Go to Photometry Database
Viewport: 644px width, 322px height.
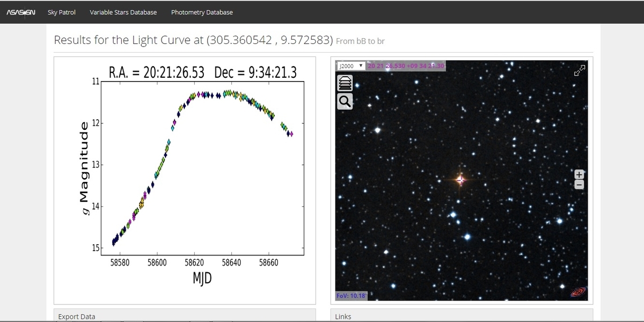click(x=202, y=12)
